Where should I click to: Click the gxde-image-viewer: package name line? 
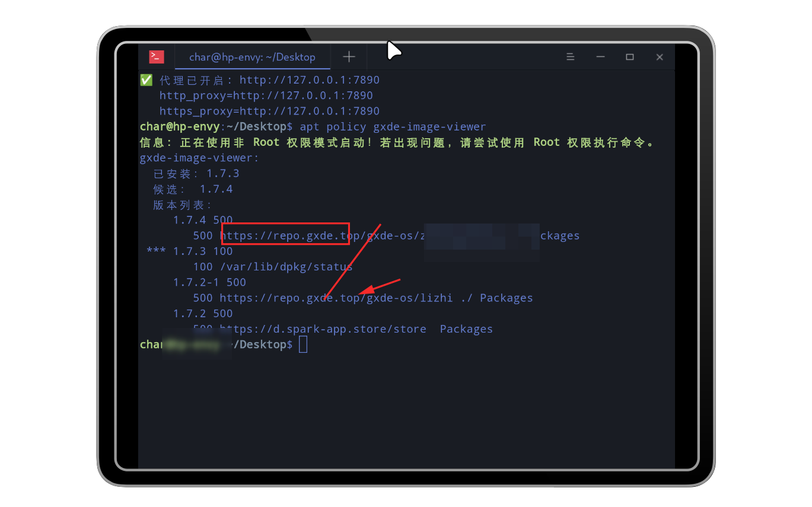[199, 158]
